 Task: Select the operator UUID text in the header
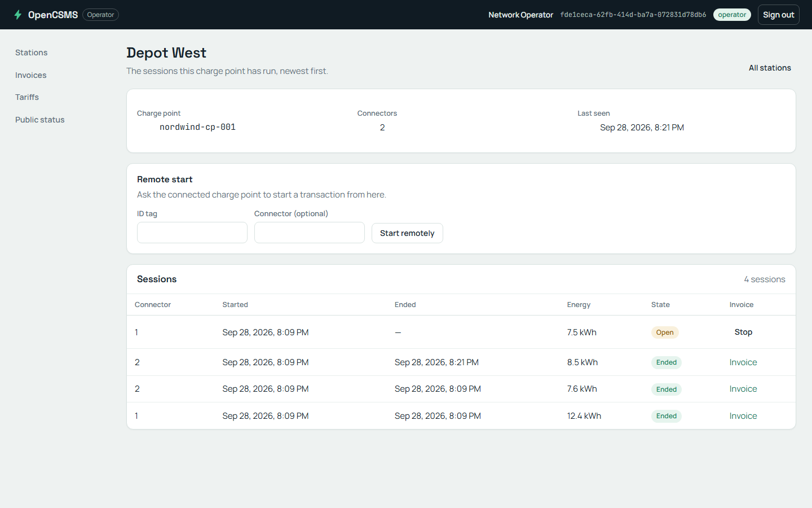633,15
